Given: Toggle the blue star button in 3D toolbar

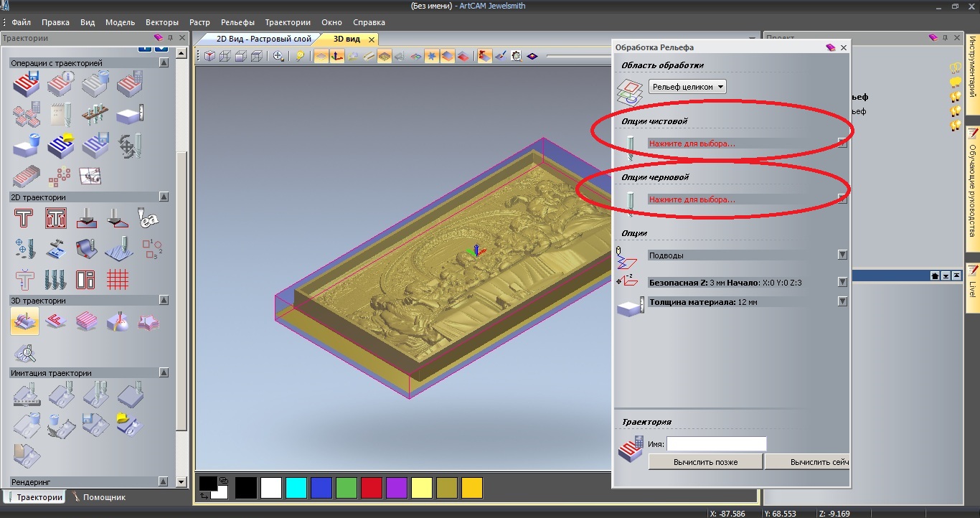Looking at the screenshot, I should click(432, 56).
